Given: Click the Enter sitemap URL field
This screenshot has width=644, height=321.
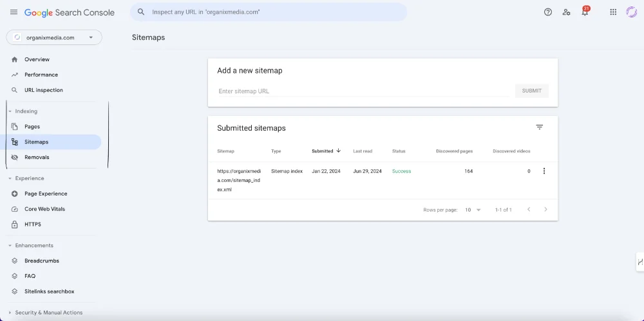Looking at the screenshot, I should pyautogui.click(x=363, y=91).
